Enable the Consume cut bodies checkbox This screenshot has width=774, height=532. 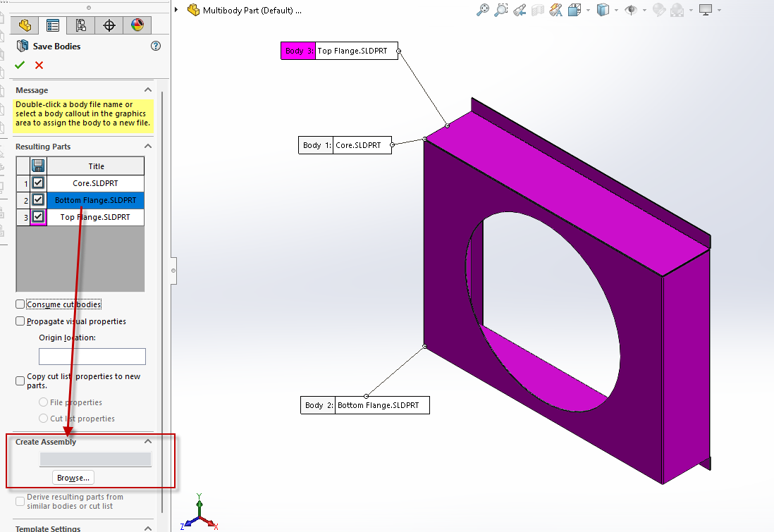[x=20, y=304]
